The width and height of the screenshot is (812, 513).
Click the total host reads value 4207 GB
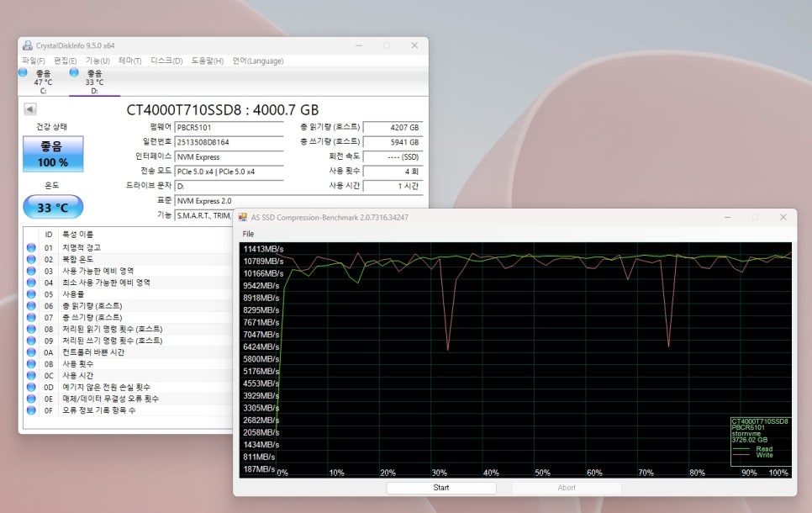coord(393,128)
